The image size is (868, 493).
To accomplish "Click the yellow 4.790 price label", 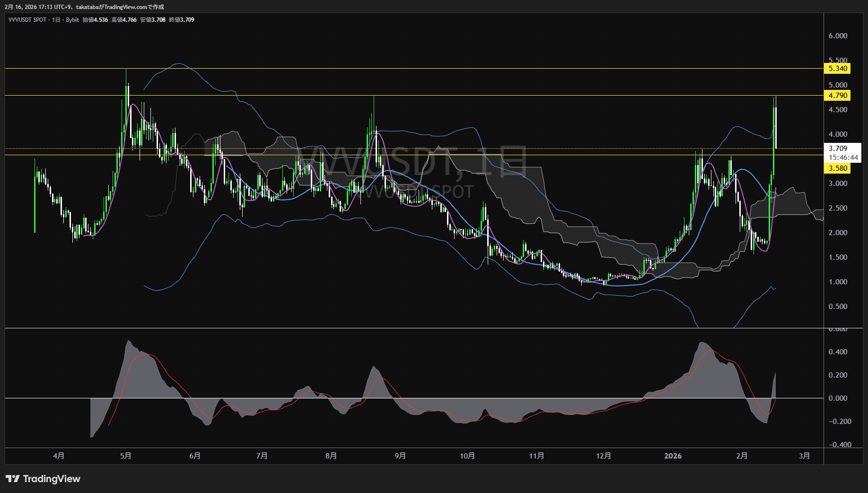I will tap(837, 96).
